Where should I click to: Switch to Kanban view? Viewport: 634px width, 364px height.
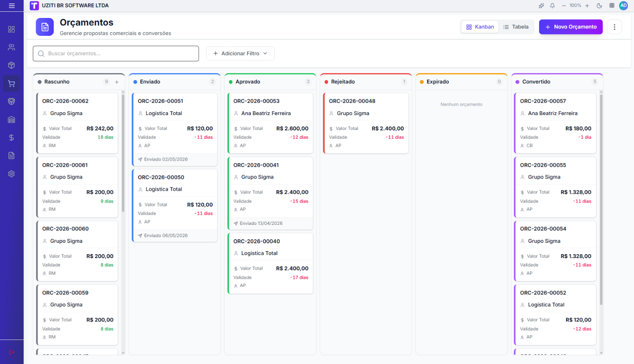point(480,27)
